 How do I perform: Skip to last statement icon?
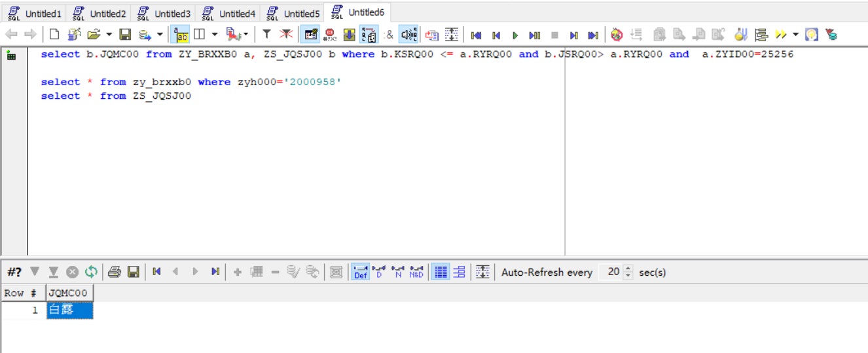[593, 35]
